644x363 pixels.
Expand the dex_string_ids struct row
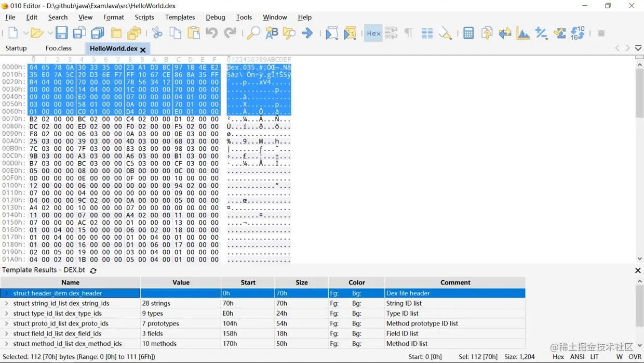[6, 303]
